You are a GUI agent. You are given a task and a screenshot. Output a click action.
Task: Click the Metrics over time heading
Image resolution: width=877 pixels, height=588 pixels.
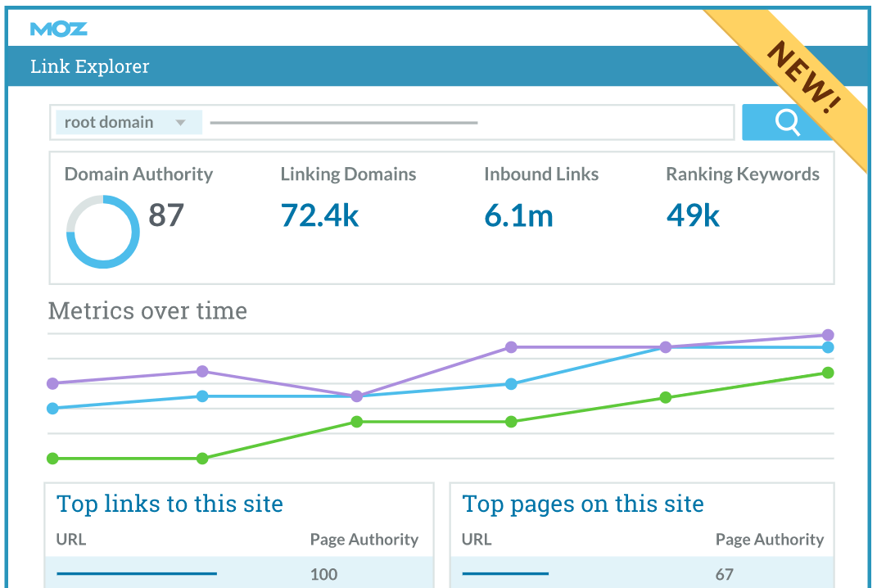click(x=147, y=311)
